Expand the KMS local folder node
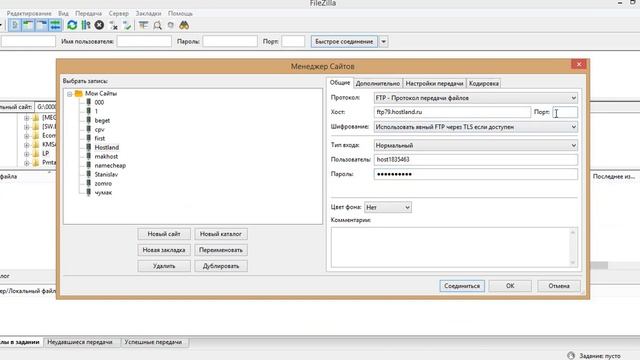 point(27,145)
